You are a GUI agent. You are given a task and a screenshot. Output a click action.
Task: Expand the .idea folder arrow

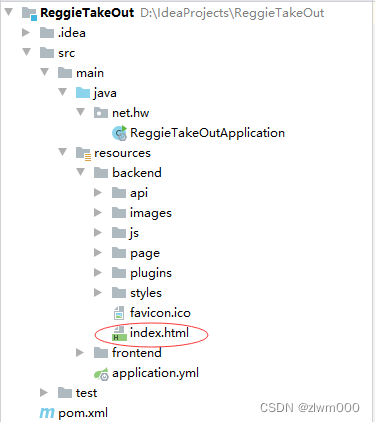[26, 33]
